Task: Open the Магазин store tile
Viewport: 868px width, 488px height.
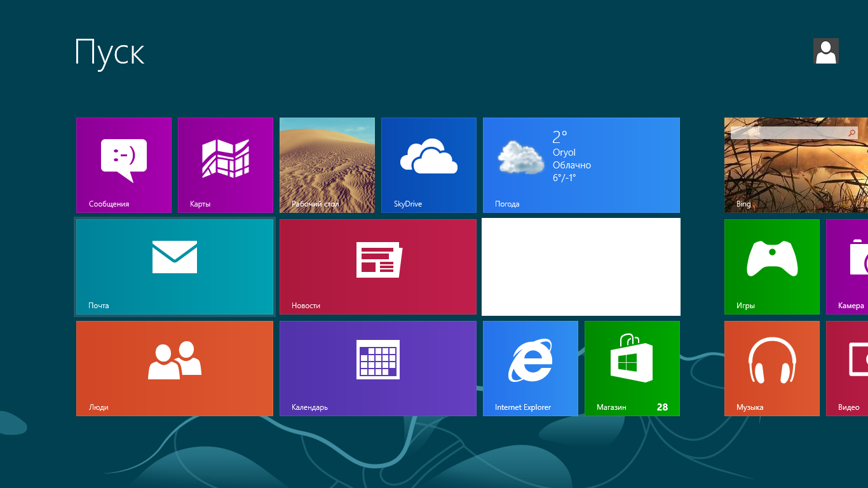Action: (632, 369)
